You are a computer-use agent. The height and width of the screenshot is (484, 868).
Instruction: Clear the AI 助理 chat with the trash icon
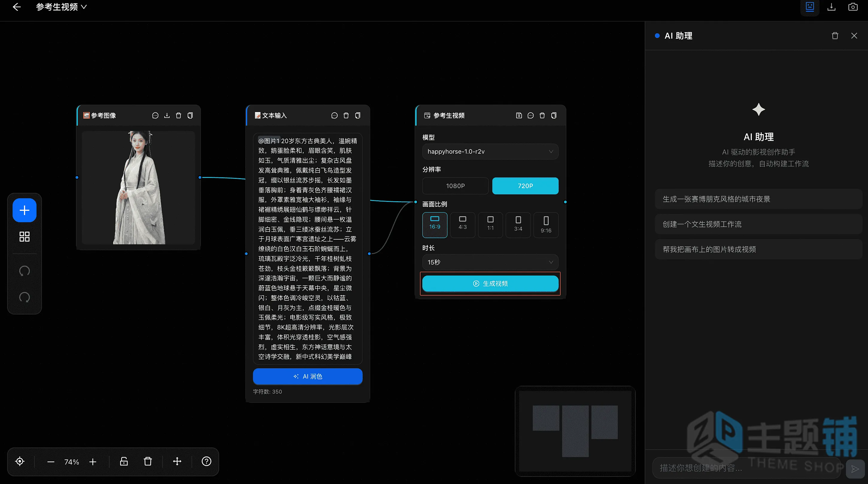coord(835,36)
